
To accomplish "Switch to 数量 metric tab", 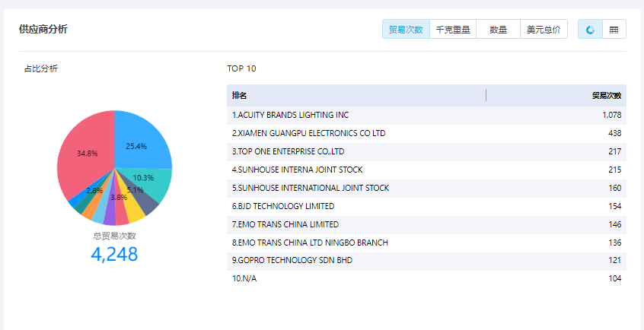I will (x=498, y=29).
